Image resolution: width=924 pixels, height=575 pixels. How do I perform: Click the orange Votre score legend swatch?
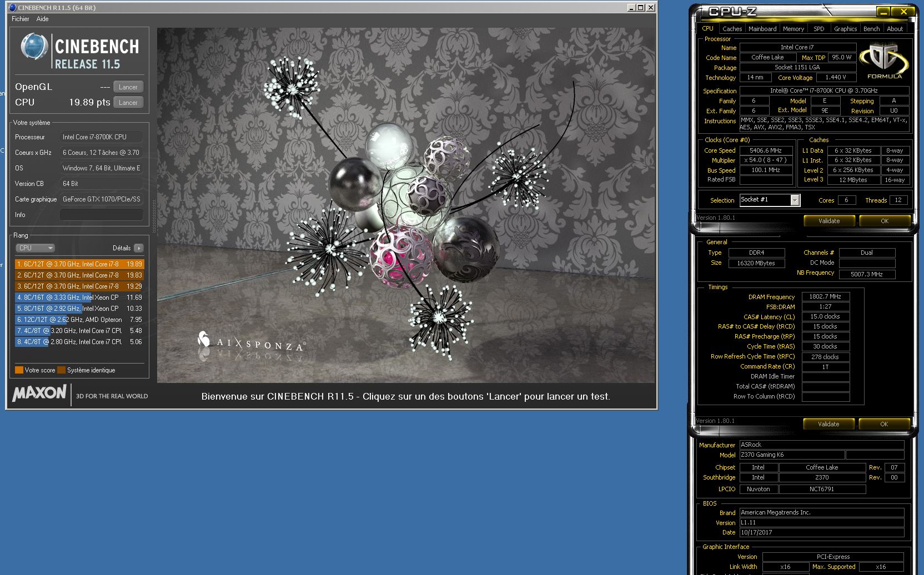pos(19,370)
